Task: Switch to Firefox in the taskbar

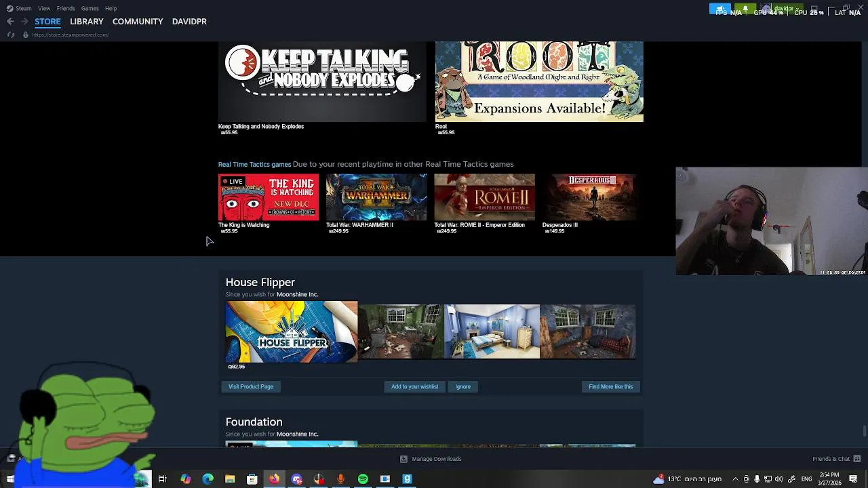Action: click(x=274, y=479)
